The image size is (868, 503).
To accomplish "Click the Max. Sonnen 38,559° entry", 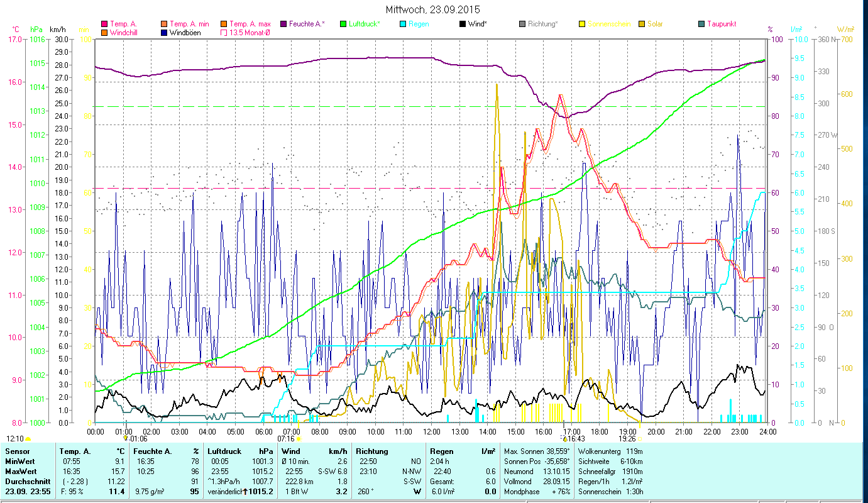I will [x=537, y=451].
